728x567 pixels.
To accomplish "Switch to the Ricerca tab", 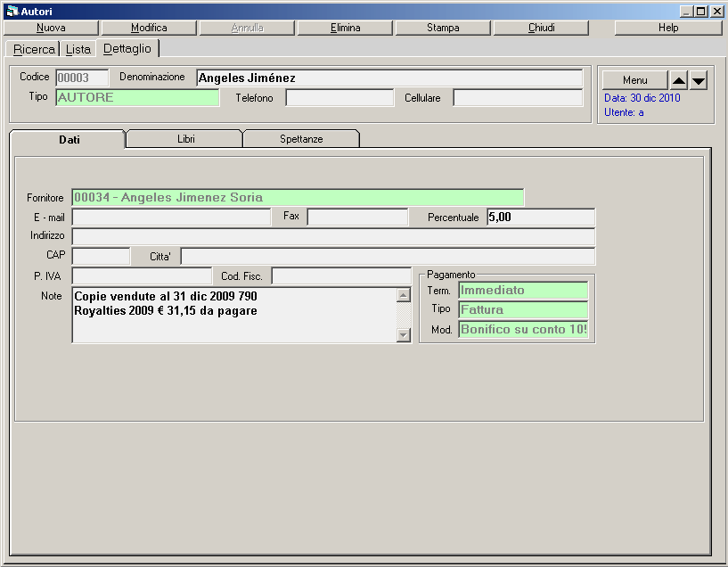I will click(x=34, y=49).
